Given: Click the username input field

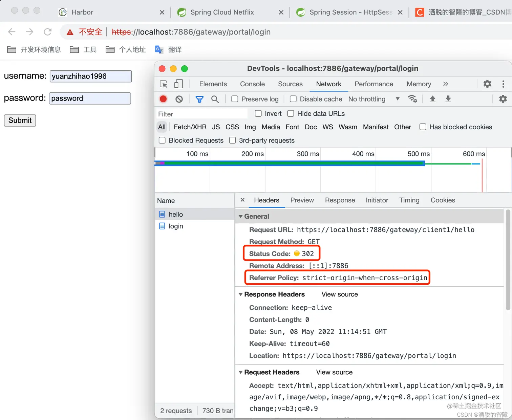Looking at the screenshot, I should (x=91, y=76).
